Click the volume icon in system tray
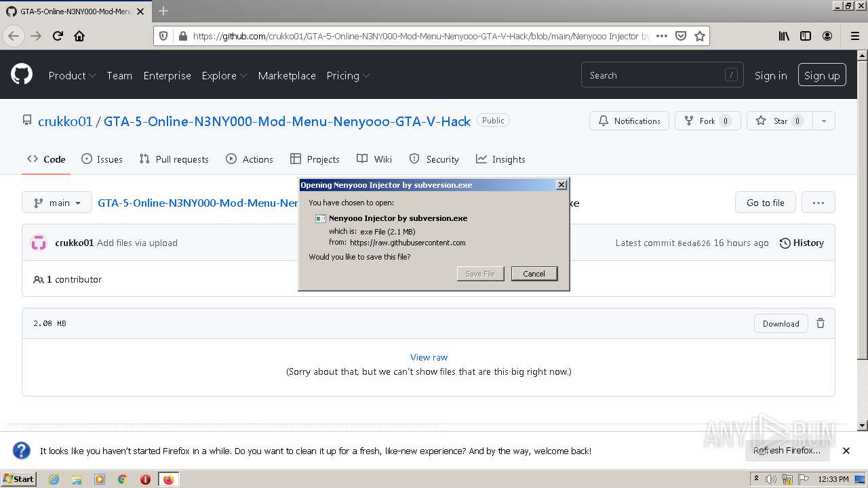 point(771,479)
